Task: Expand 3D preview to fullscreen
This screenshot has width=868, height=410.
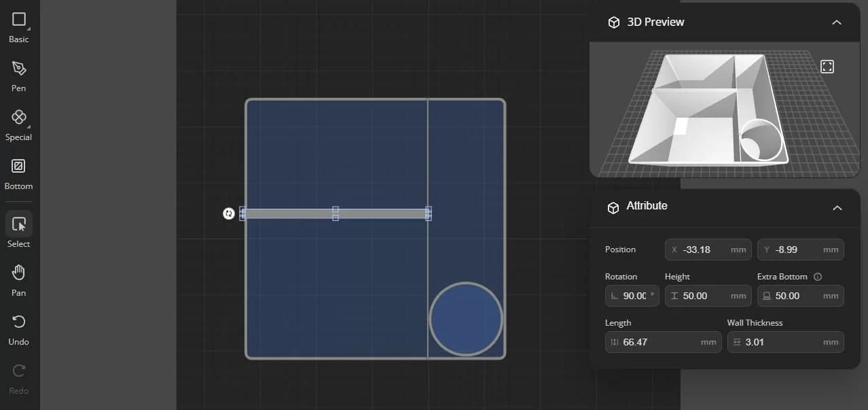Action: tap(827, 67)
